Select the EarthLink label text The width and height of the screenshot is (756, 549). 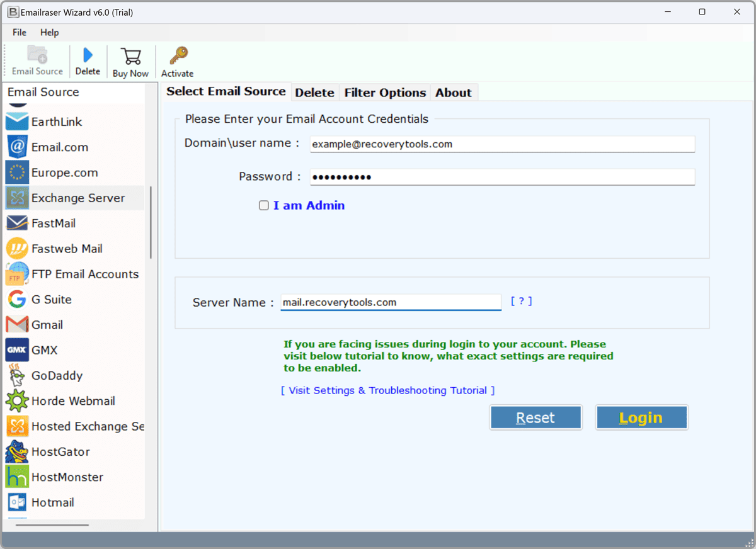(x=57, y=122)
